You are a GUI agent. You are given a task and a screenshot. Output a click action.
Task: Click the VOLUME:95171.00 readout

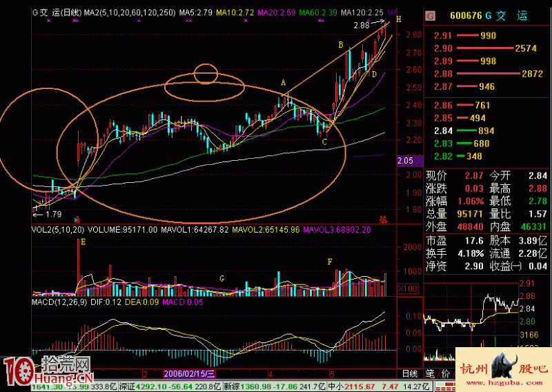123,230
